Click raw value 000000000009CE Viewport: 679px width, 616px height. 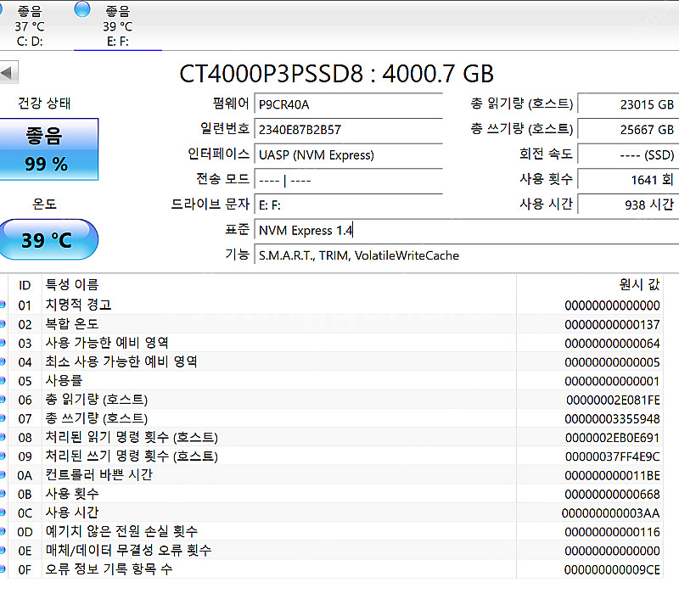pyautogui.click(x=612, y=570)
